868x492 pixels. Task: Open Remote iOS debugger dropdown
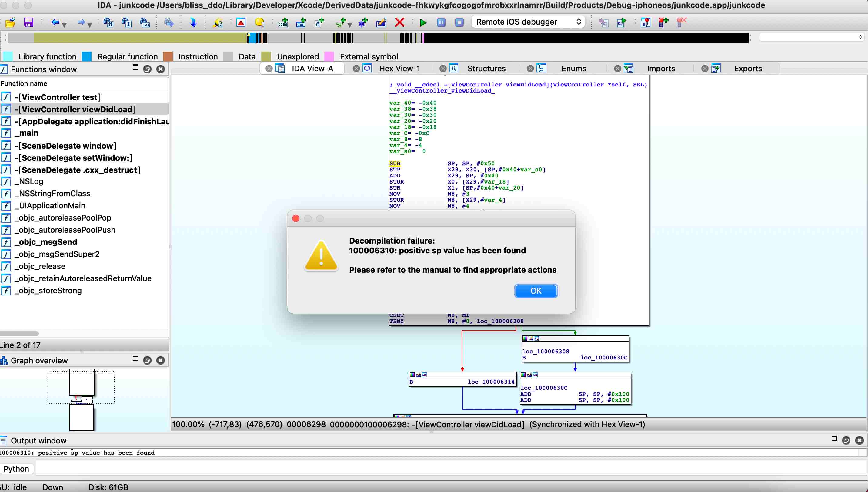(528, 22)
